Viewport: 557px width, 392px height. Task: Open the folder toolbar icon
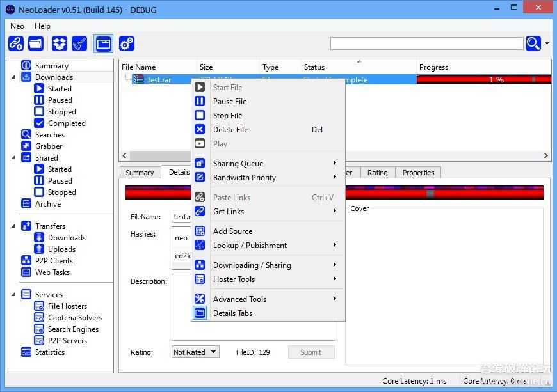[x=36, y=43]
